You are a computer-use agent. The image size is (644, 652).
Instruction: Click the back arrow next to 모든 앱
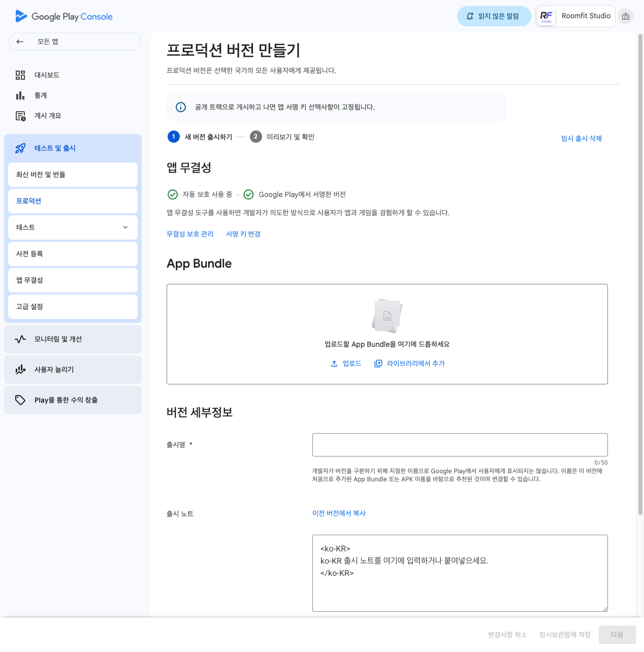click(20, 42)
